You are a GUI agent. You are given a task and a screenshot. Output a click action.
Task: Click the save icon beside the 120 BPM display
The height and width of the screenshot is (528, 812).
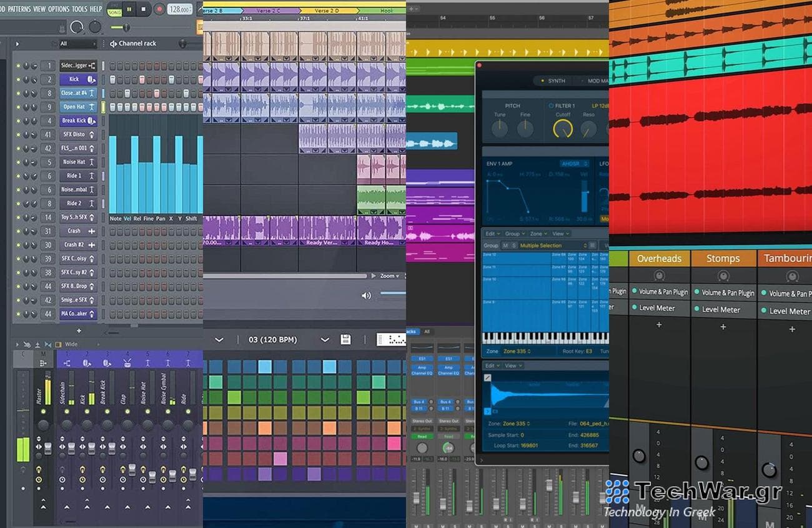pos(344,339)
